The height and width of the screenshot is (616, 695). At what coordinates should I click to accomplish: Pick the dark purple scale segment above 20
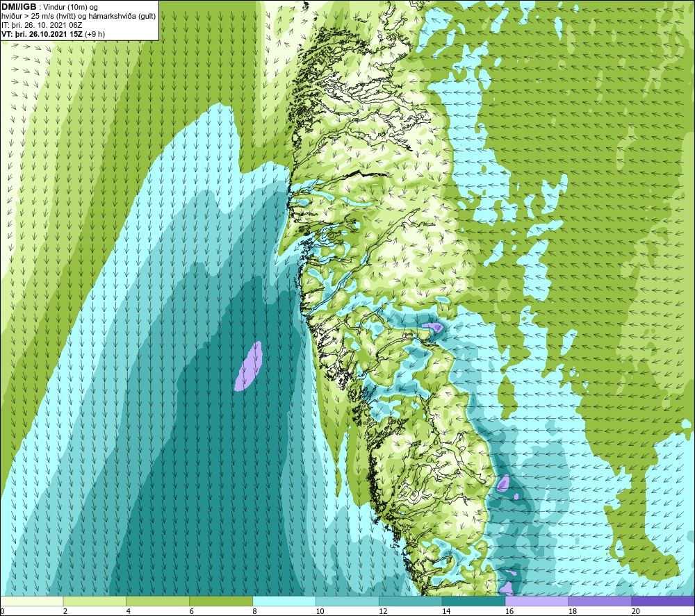pos(662,601)
